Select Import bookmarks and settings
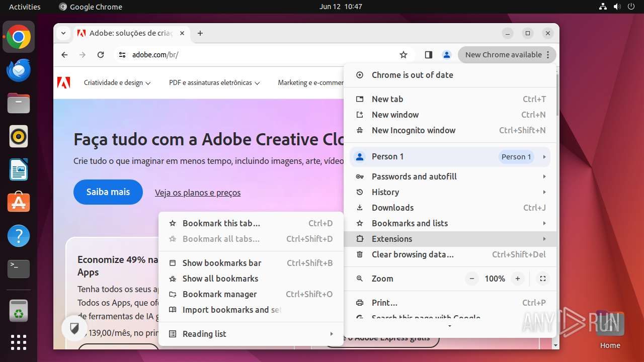The width and height of the screenshot is (644, 362). pyautogui.click(x=251, y=310)
